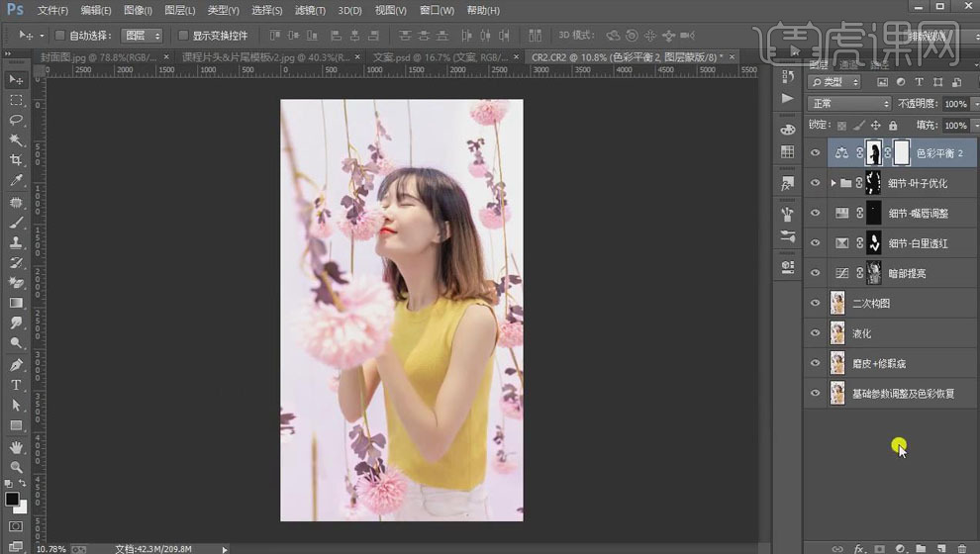Open the 滤镜(T) menu
The height and width of the screenshot is (554, 980).
tap(309, 10)
